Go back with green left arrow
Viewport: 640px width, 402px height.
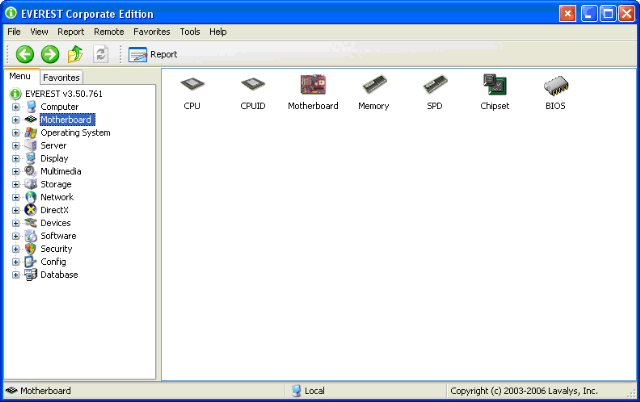click(x=24, y=54)
